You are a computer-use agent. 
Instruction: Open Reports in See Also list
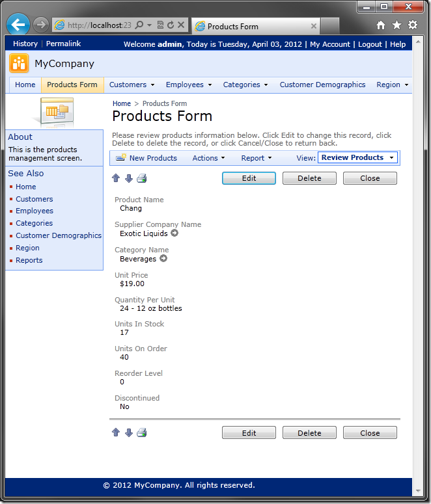coord(29,260)
